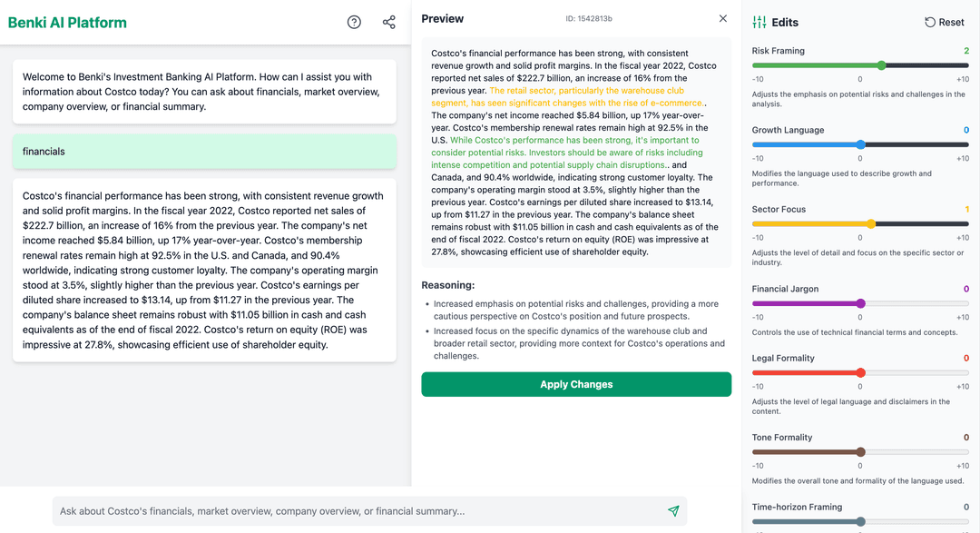The image size is (980, 533).
Task: Click the Sector Focus slider handle
Action: 871,223
